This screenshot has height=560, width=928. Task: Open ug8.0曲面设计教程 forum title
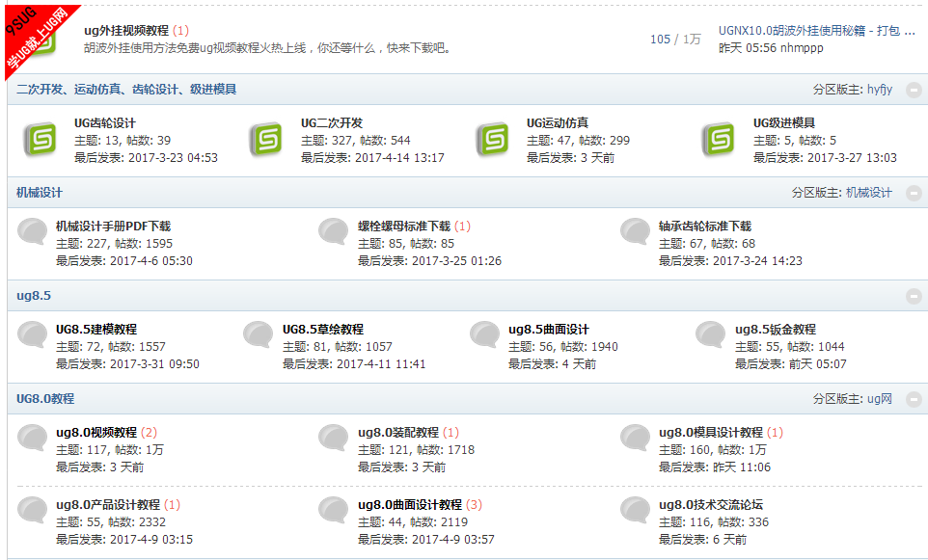point(410,505)
